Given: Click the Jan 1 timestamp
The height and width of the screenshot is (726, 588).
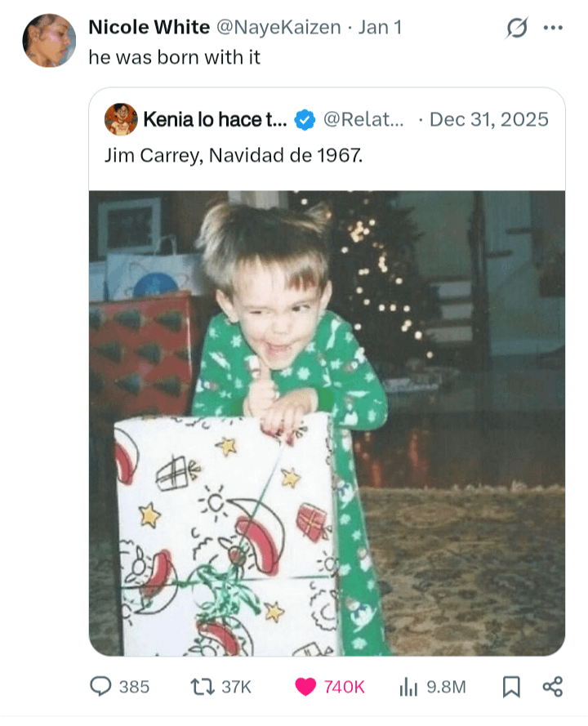Looking at the screenshot, I should point(380,27).
